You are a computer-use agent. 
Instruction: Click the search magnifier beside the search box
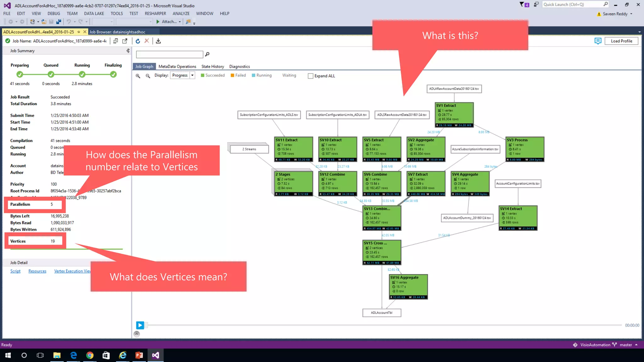click(207, 54)
